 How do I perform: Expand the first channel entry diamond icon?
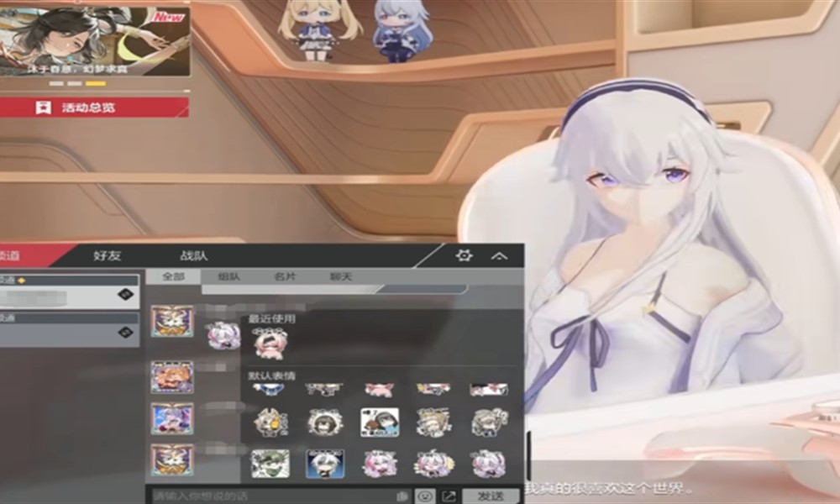[x=125, y=293]
